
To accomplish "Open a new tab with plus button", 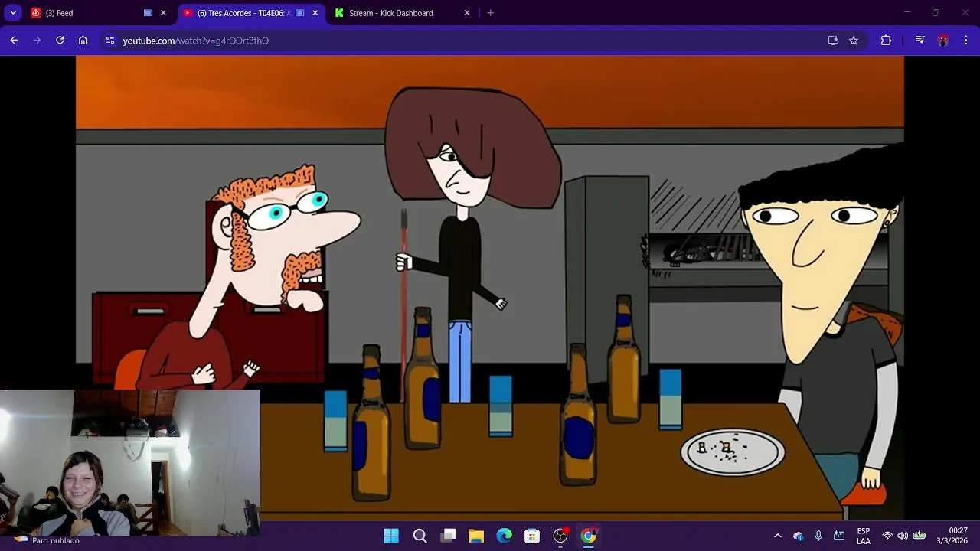I will pyautogui.click(x=491, y=13).
